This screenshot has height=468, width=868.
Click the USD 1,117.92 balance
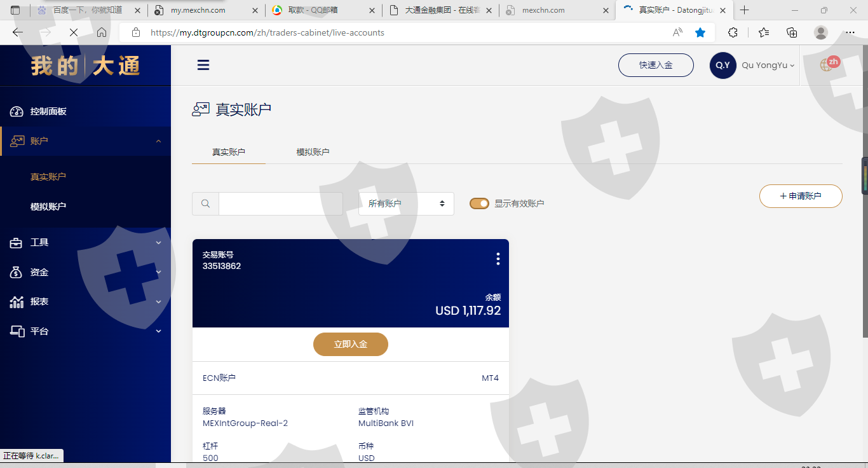tap(468, 311)
